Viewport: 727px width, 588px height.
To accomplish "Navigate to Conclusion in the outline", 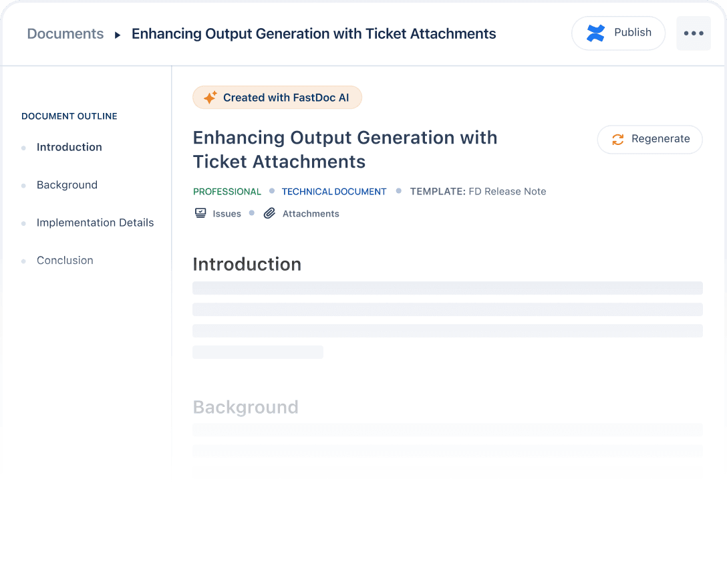I will pyautogui.click(x=65, y=261).
